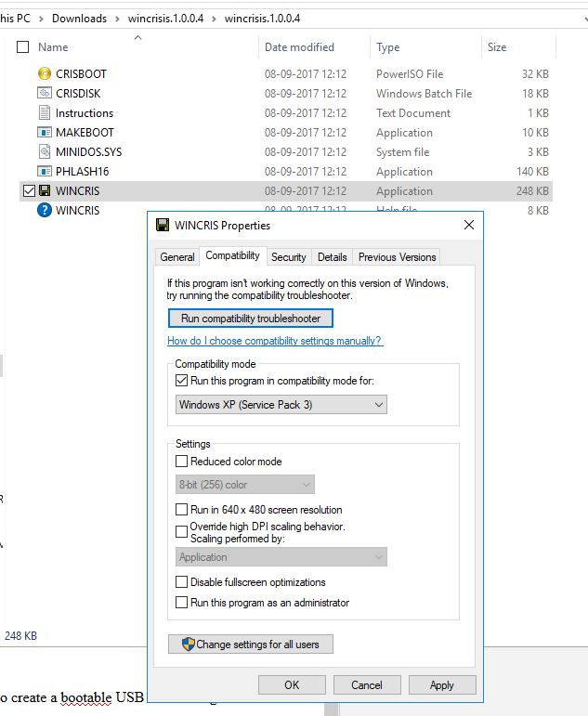
Task: Expand breadcrumb chevron after Downloads
Action: (x=117, y=19)
